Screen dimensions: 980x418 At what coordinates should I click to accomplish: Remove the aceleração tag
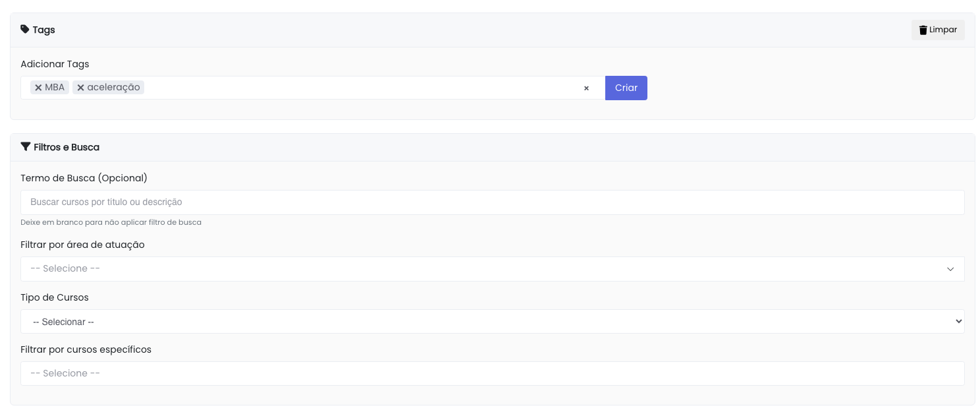pos(80,88)
